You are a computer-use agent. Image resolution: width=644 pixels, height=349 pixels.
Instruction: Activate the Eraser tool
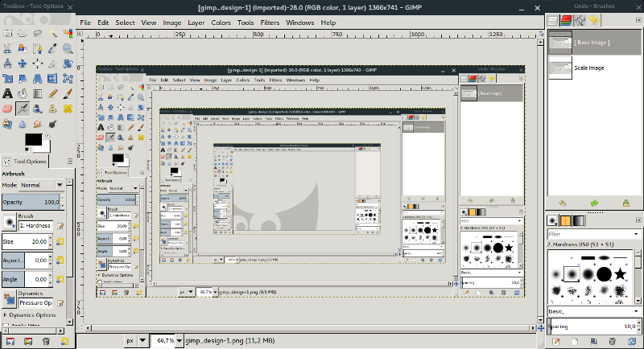[x=7, y=109]
